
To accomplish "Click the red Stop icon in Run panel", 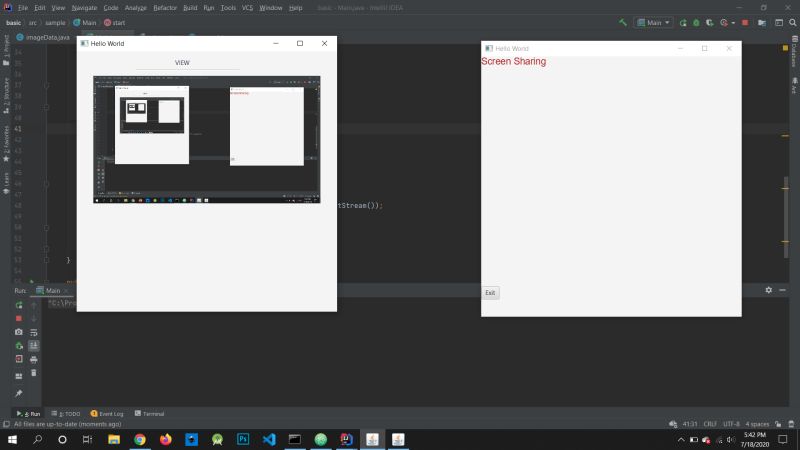I will [x=19, y=318].
